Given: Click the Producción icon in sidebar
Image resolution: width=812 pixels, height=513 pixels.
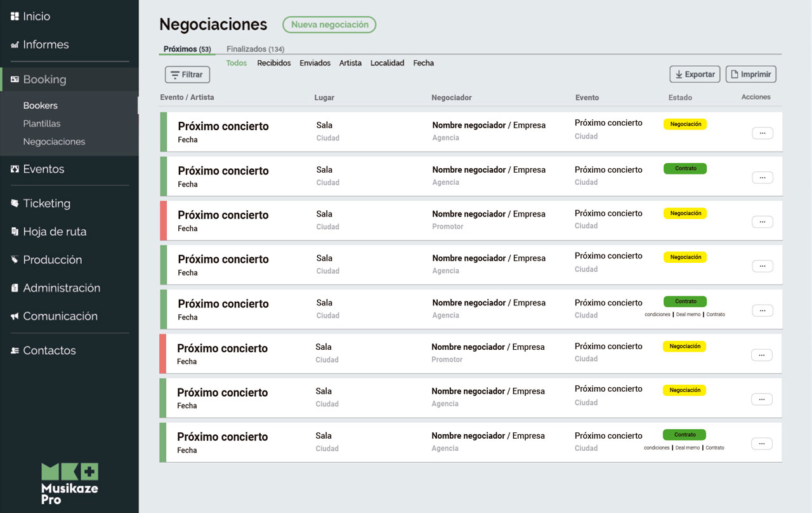Looking at the screenshot, I should click(15, 260).
